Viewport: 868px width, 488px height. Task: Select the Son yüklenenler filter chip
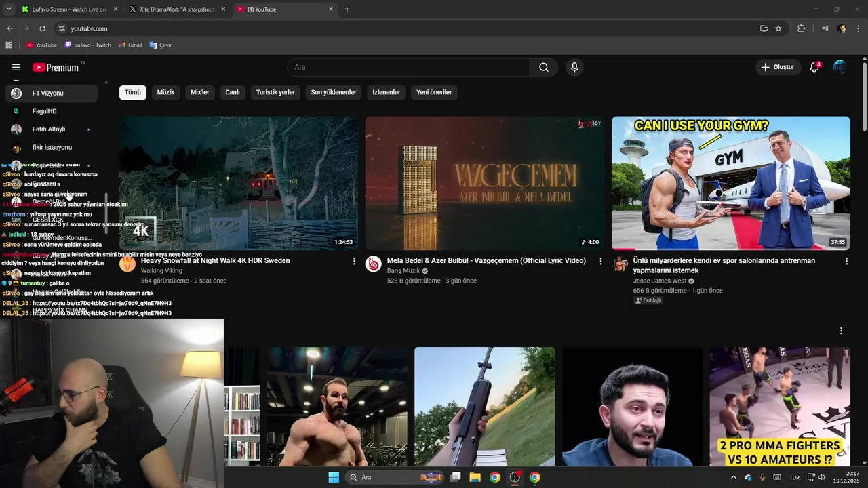334,92
